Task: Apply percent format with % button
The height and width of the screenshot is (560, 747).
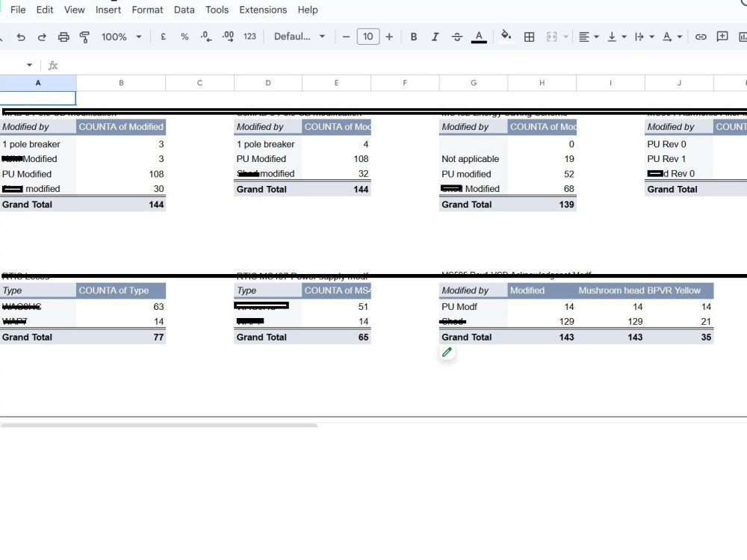Action: tap(185, 37)
